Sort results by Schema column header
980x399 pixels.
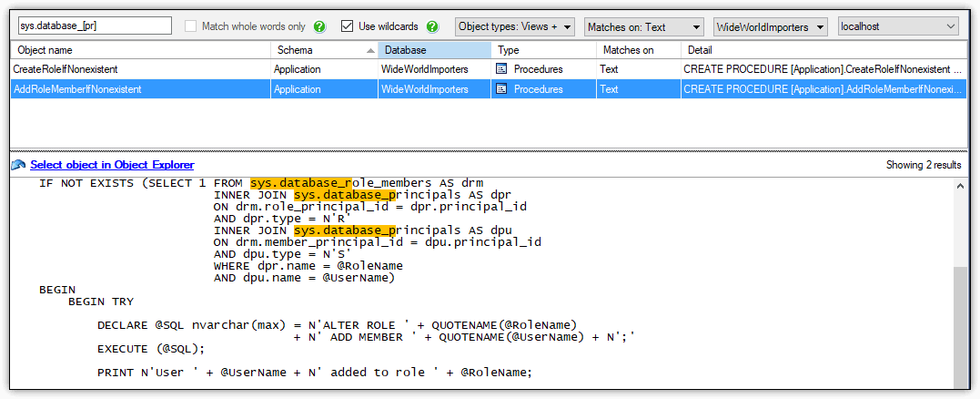(x=321, y=50)
